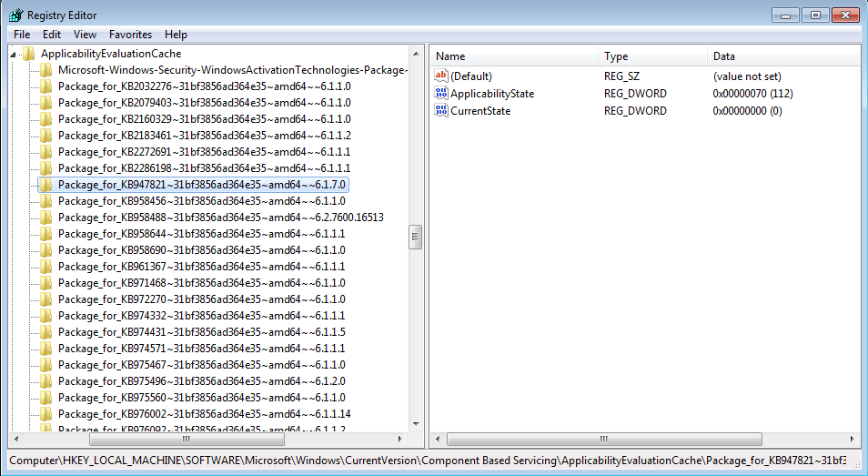868x476 pixels.
Task: Select the ApplicabilityEvaluationCache key name
Action: click(x=111, y=54)
